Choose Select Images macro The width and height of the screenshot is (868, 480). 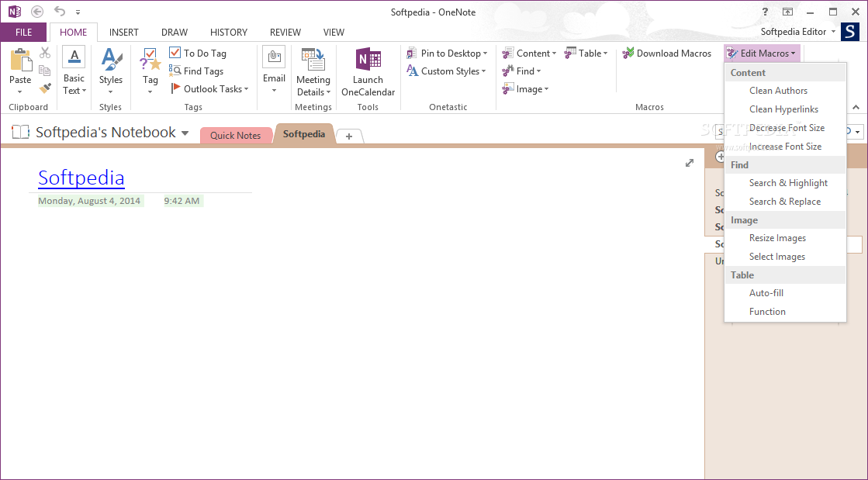click(x=785, y=257)
